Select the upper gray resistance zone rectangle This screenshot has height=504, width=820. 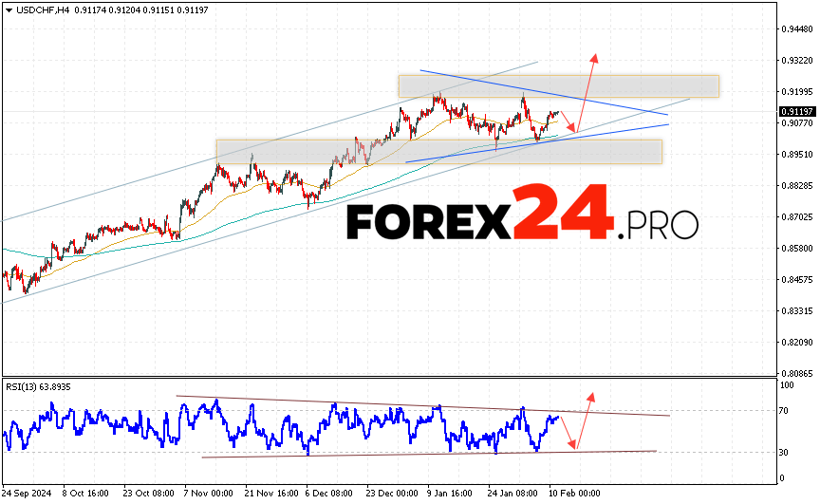pyautogui.click(x=558, y=85)
